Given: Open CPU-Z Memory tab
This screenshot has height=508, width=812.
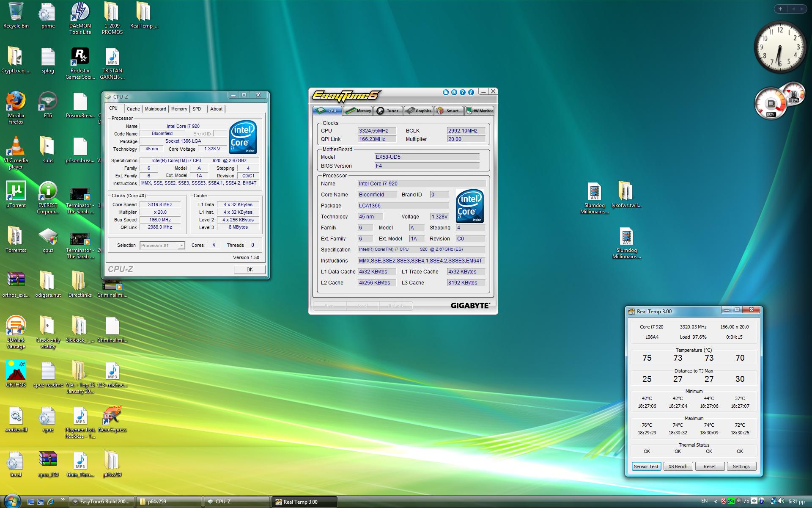Looking at the screenshot, I should tap(179, 109).
